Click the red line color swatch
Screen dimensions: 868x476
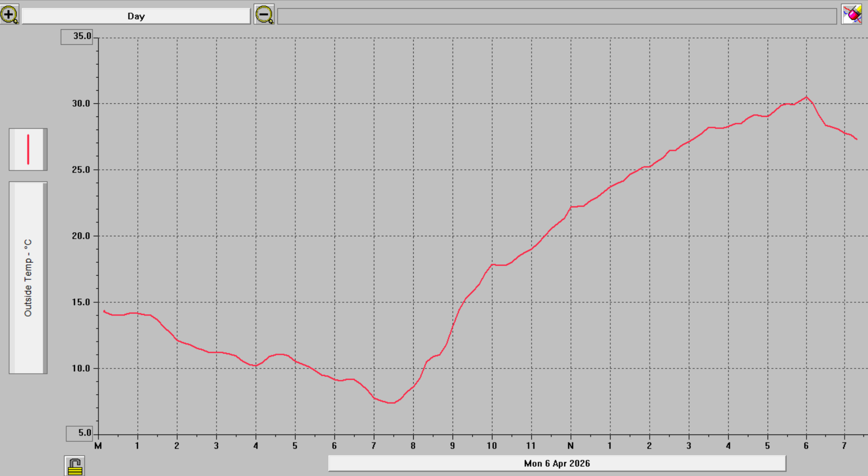(28, 149)
